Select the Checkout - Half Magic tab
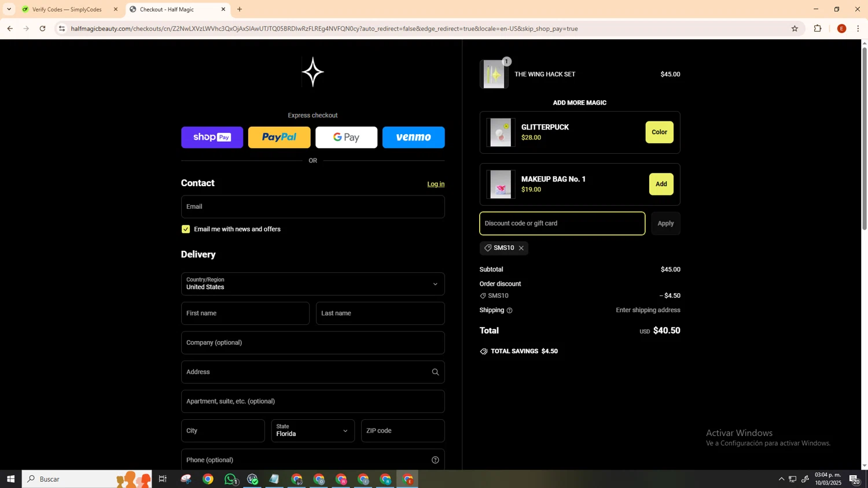The image size is (868, 488). point(167,9)
